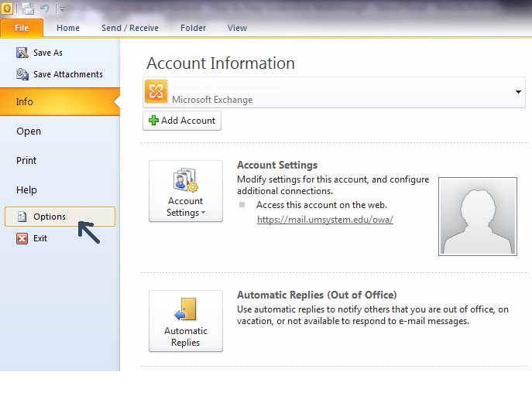The image size is (532, 396).
Task: Click the green plus Add Account icon
Action: pyautogui.click(x=153, y=120)
